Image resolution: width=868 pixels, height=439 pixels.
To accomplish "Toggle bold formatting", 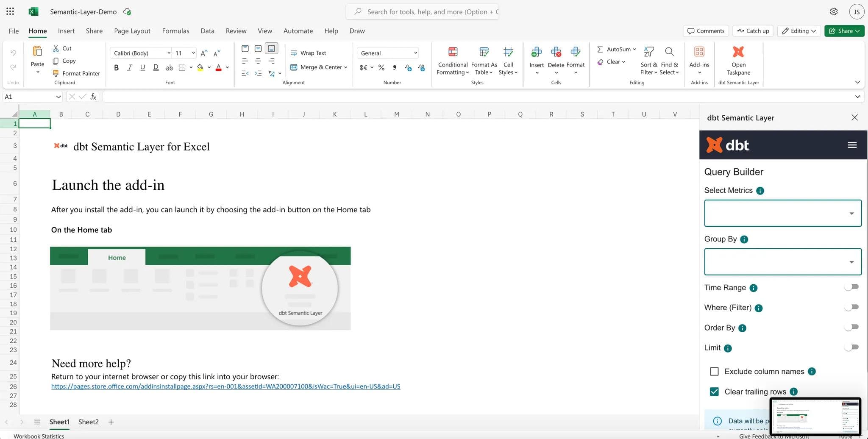I will [x=116, y=67].
